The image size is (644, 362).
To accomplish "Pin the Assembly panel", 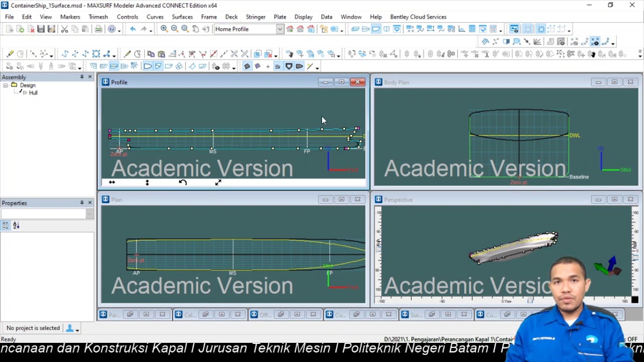I will (82, 77).
